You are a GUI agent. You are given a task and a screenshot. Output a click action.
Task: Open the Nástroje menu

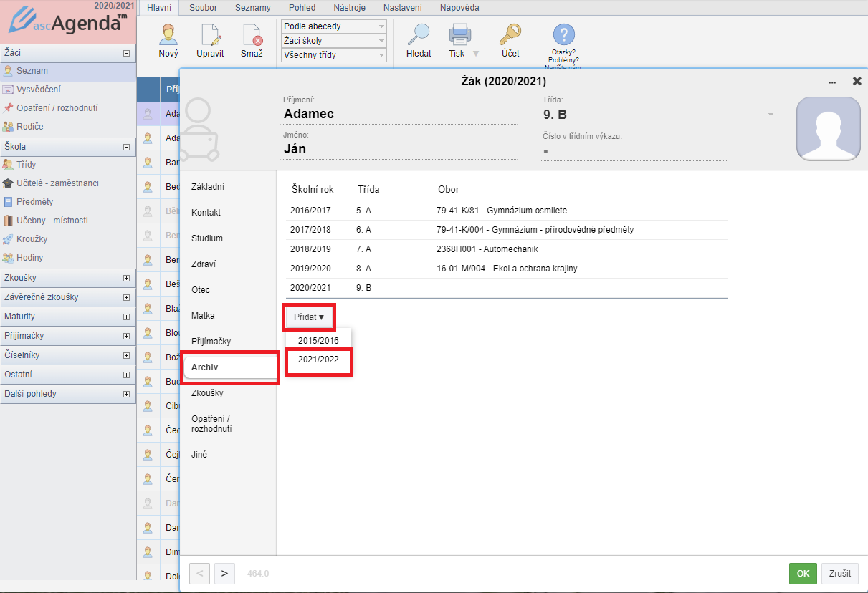350,8
